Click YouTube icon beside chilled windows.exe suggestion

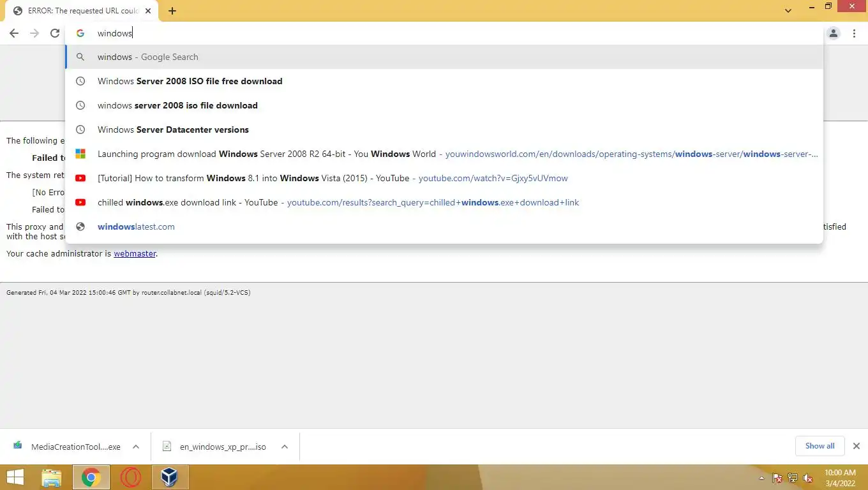coord(80,202)
